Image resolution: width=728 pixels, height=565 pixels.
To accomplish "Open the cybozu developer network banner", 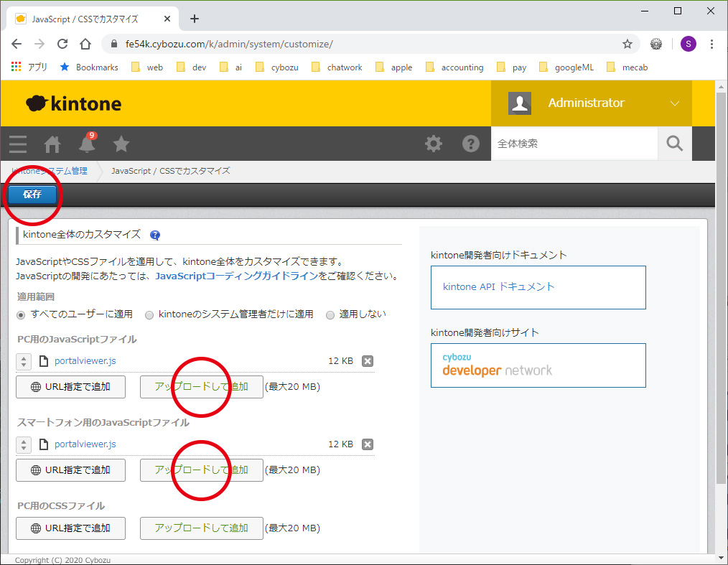I will coord(538,365).
